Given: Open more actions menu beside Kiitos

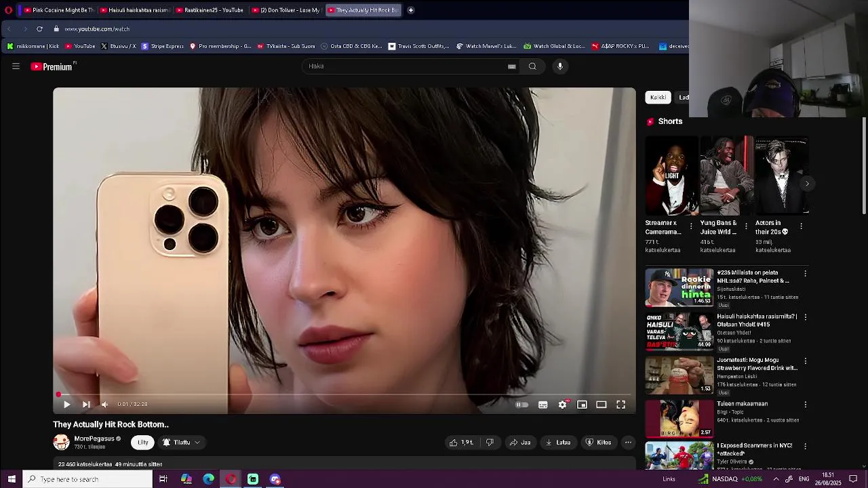Looking at the screenshot, I should point(628,443).
